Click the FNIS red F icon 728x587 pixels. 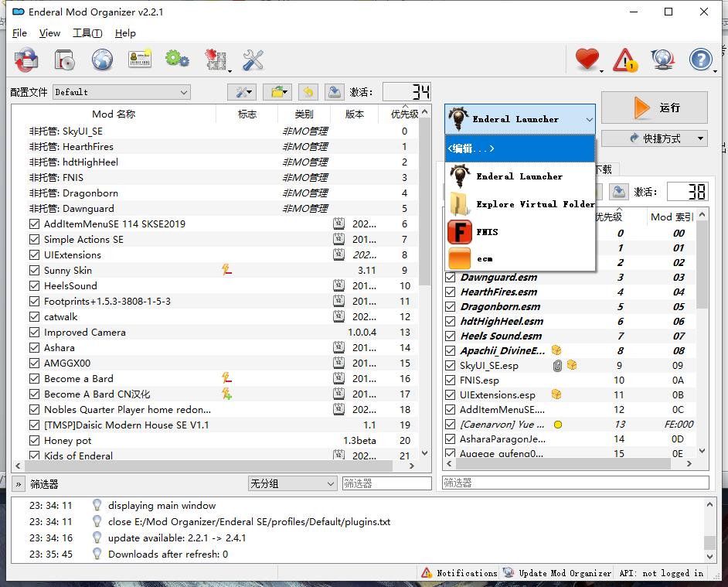pyautogui.click(x=460, y=232)
